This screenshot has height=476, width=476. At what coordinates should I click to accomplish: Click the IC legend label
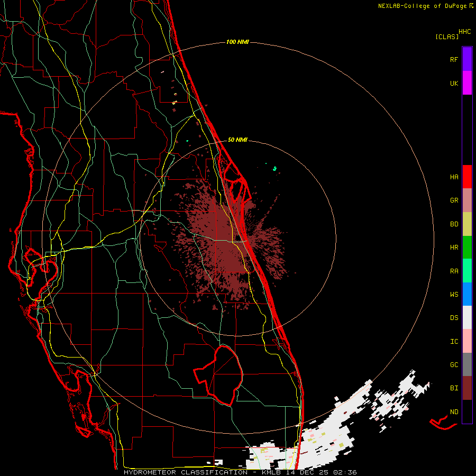(454, 342)
